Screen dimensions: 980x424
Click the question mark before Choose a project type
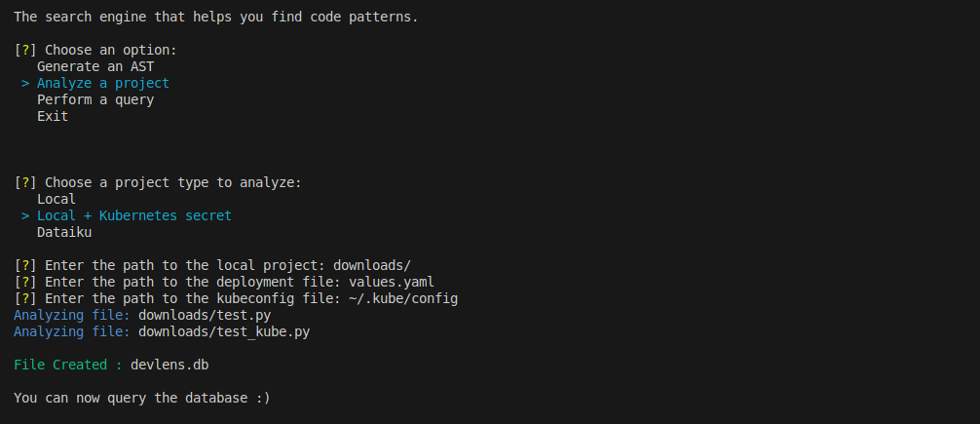click(25, 182)
